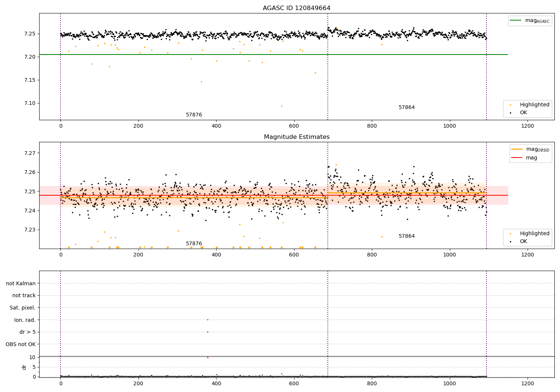This screenshot has width=560, height=392.
Task: Click the orange point near 7.264 at start of obsid 57864
Action: tap(336, 165)
